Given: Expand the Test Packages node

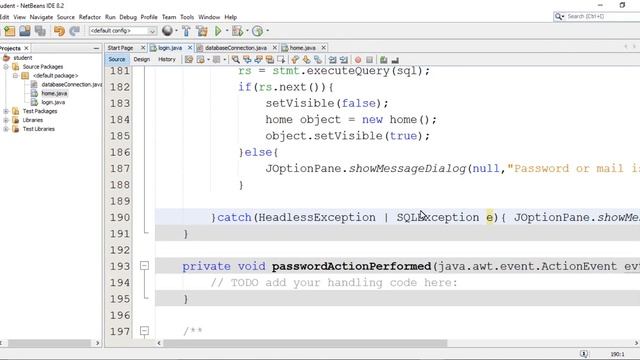Looking at the screenshot, I should [6, 111].
